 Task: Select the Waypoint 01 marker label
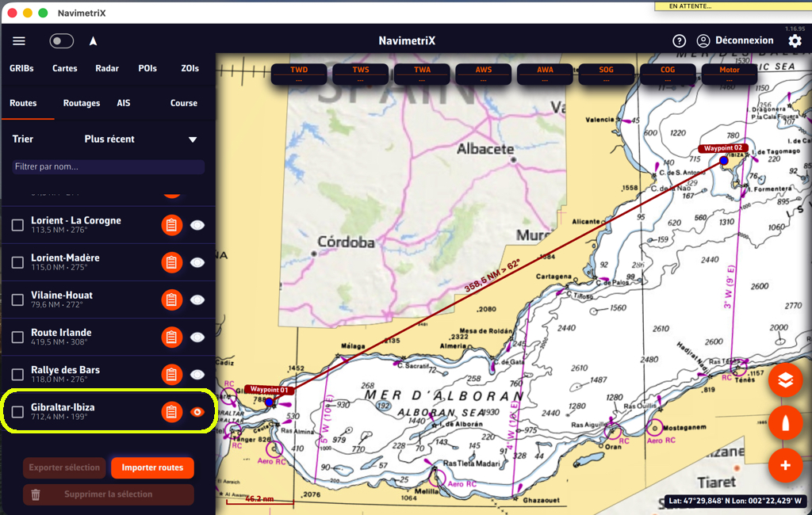tap(270, 390)
